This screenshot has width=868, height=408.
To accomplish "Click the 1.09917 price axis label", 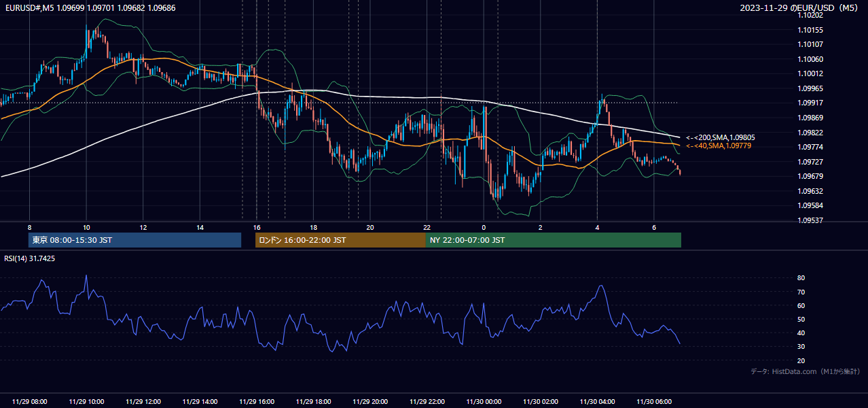I will (810, 103).
